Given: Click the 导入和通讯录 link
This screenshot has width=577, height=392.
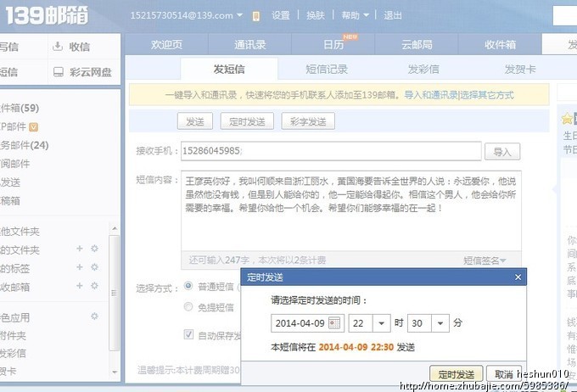Looking at the screenshot, I should coord(431,95).
